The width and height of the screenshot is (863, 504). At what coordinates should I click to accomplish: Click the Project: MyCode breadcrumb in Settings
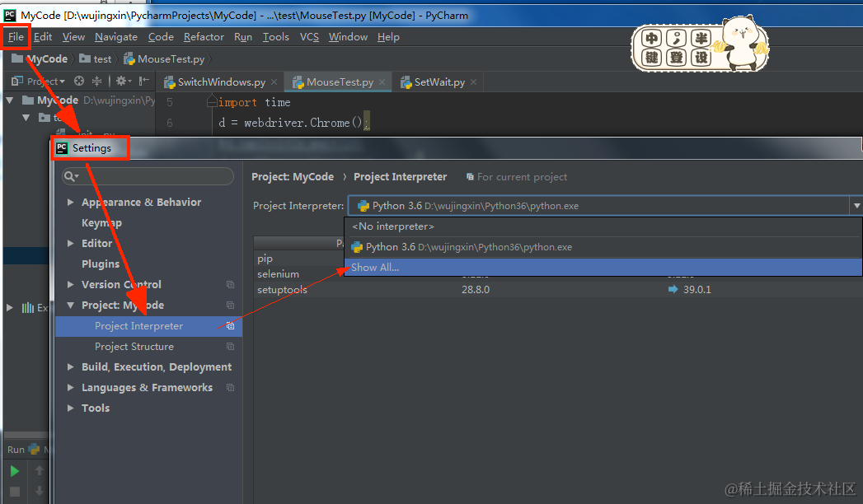pyautogui.click(x=293, y=177)
